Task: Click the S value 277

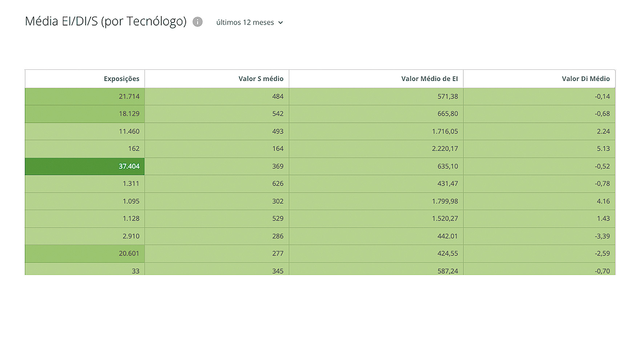Action: pos(278,254)
